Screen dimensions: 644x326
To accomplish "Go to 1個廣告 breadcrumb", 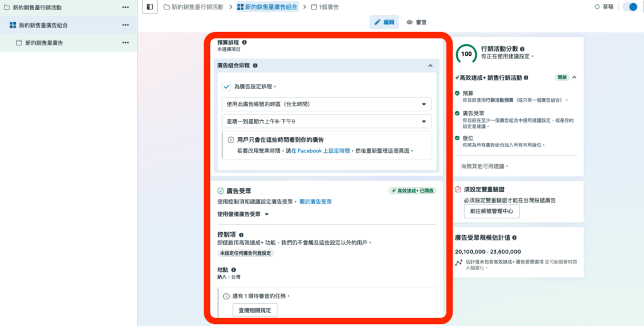I will pyautogui.click(x=325, y=7).
